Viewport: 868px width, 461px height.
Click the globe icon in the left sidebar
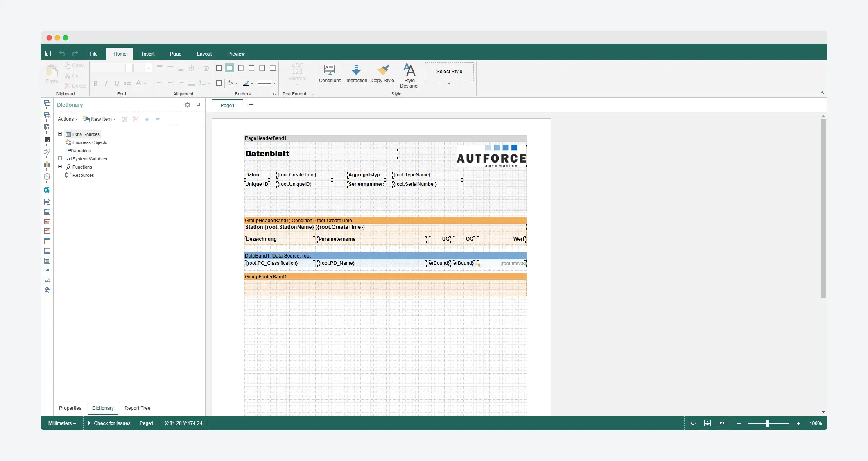tap(47, 190)
